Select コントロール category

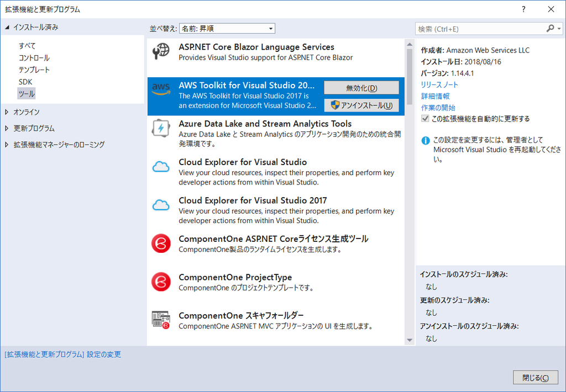[34, 58]
